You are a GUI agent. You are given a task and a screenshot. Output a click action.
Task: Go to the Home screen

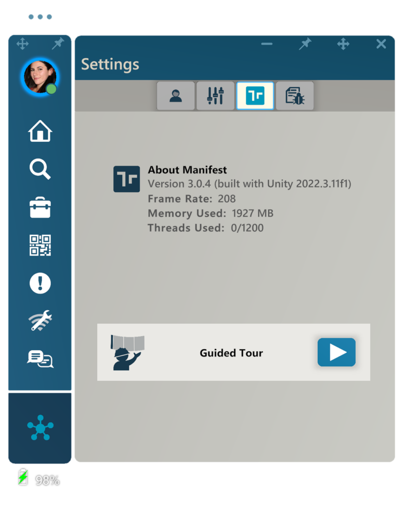click(x=40, y=131)
